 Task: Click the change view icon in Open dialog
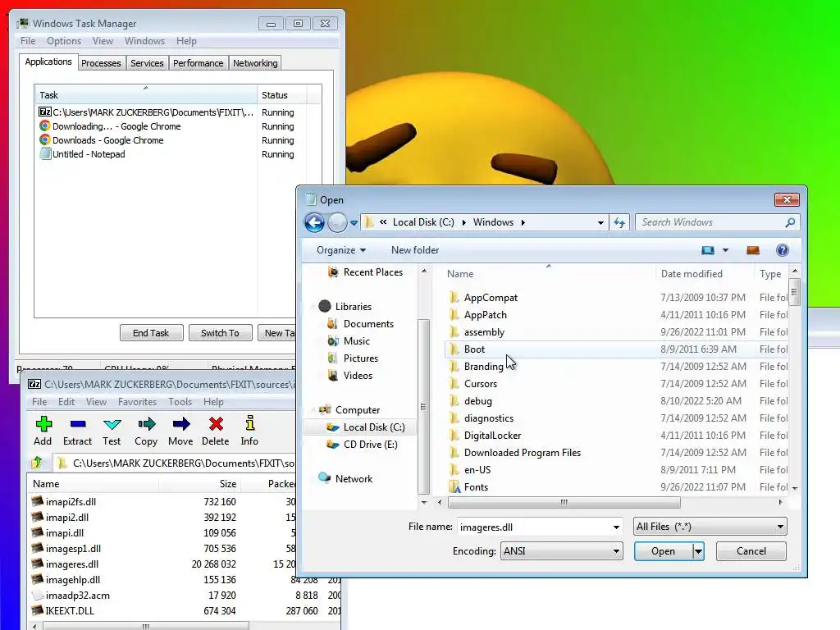(x=708, y=250)
